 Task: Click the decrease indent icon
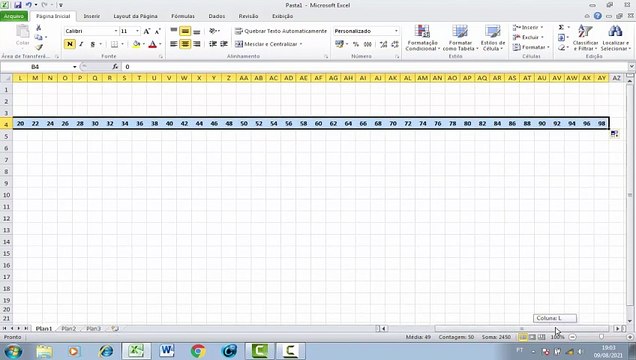pyautogui.click(x=213, y=44)
